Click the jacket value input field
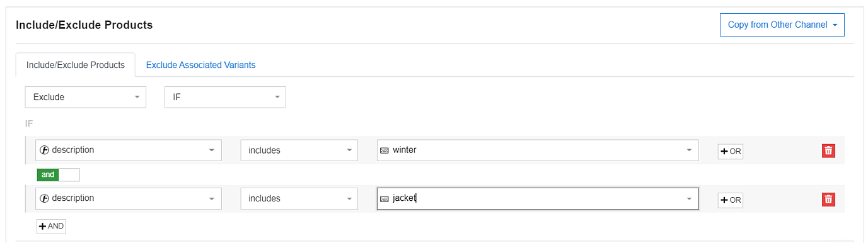The image size is (868, 243). [538, 198]
